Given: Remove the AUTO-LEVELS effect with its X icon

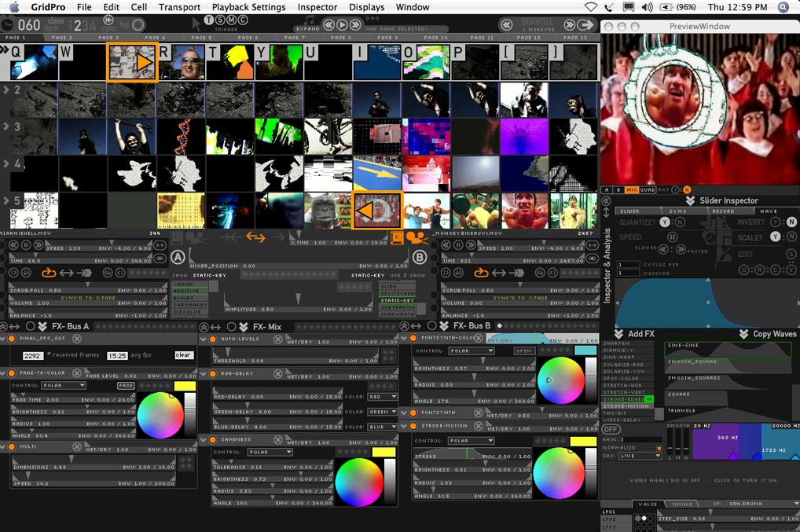Looking at the screenshot, I should 278,339.
